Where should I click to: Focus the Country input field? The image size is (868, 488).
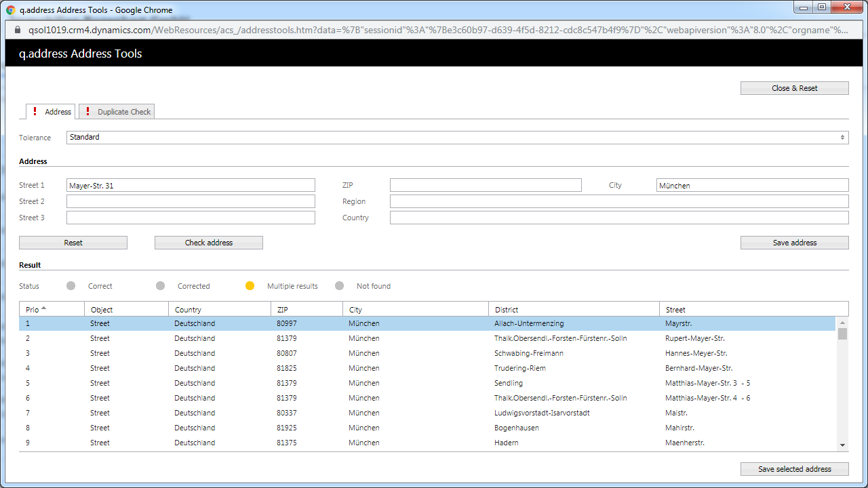[619, 218]
